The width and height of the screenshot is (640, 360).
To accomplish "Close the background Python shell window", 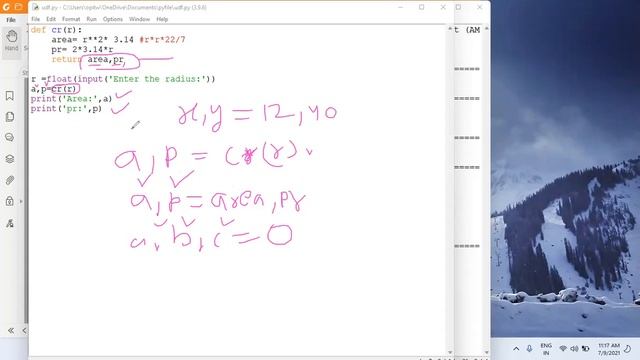I will (x=480, y=7).
